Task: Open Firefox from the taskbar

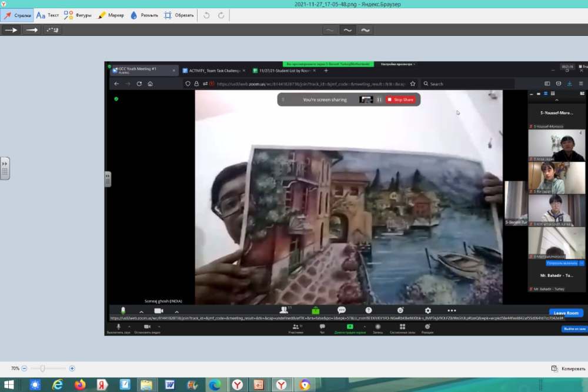Action: (80, 385)
